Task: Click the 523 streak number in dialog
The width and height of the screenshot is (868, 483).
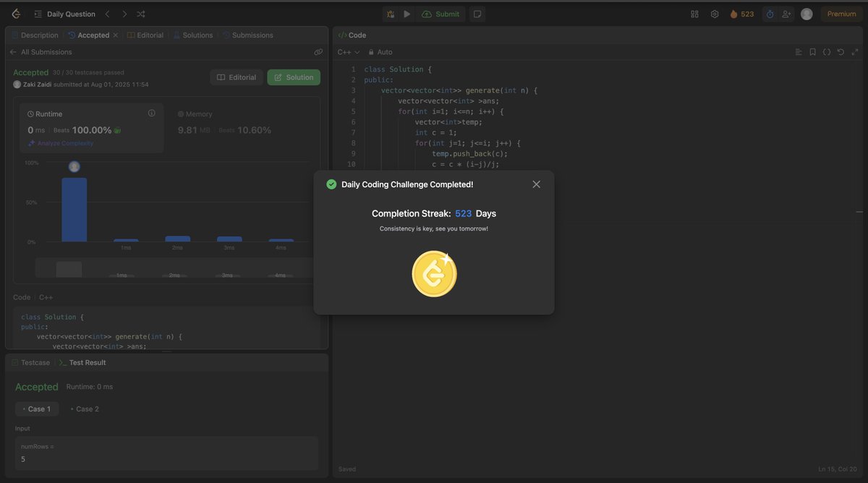Action: coord(463,213)
